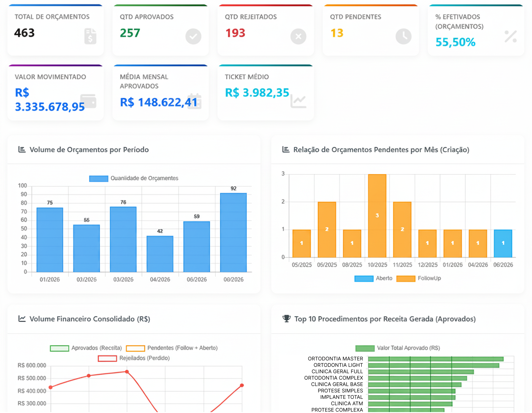The width and height of the screenshot is (532, 413).
Task: Click trophy icon beside Top 10 Procedimentos
Action: tap(286, 319)
